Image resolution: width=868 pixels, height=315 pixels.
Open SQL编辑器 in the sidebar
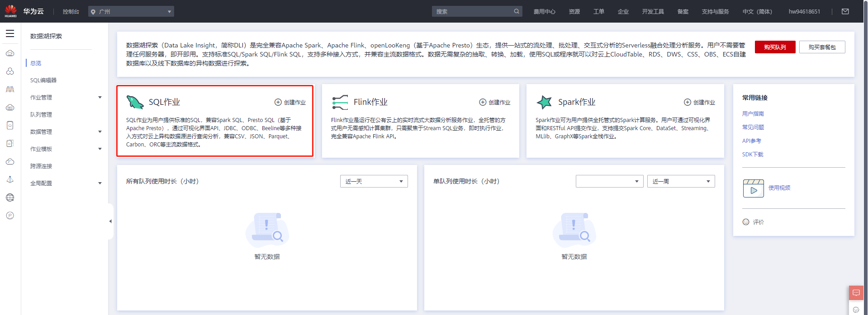pos(43,80)
